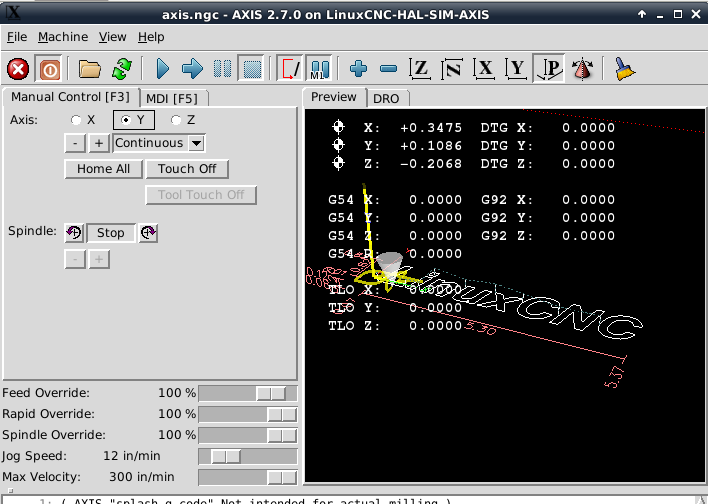Select the Z axis radio button
The image size is (708, 504).
pos(183,120)
